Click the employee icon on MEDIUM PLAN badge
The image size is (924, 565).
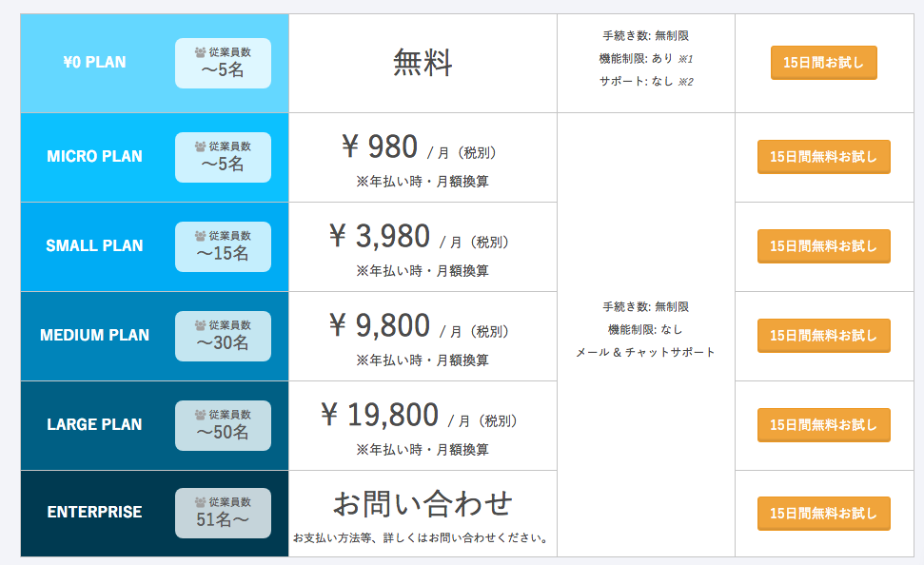point(200,324)
